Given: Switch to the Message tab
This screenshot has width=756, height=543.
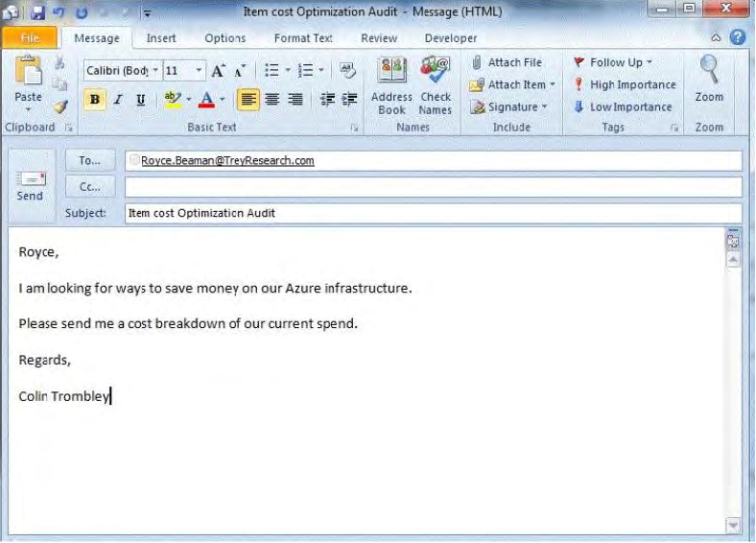Looking at the screenshot, I should pos(96,38).
